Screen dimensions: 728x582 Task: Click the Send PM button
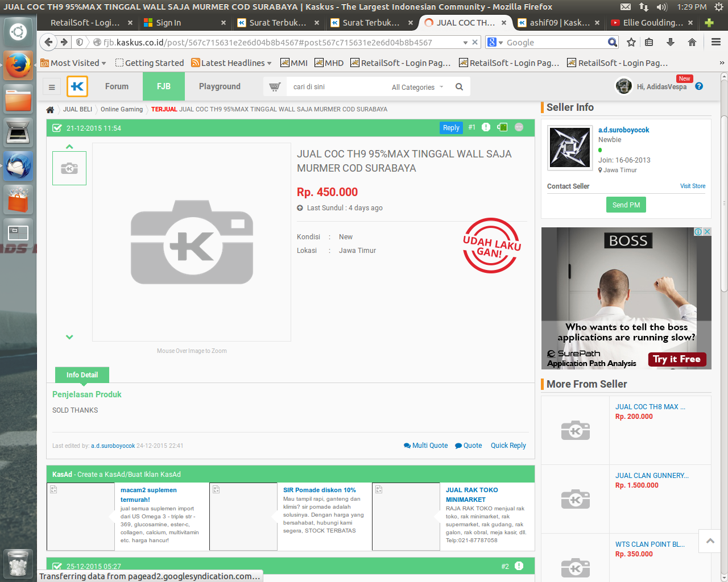[x=626, y=205]
